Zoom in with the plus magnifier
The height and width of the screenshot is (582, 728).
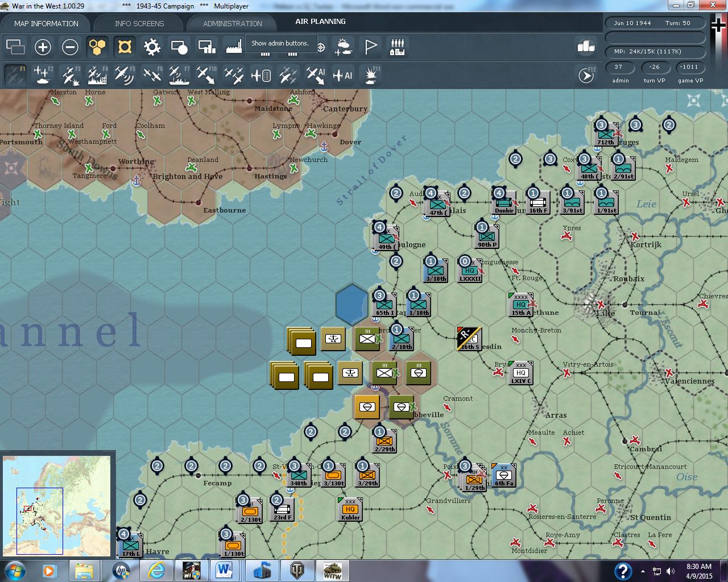43,47
